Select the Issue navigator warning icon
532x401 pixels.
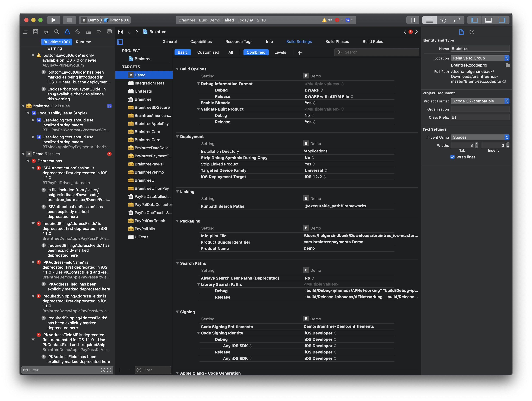tap(67, 32)
